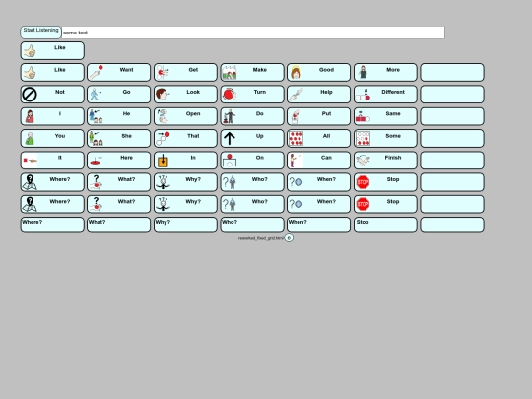The width and height of the screenshot is (532, 399).
Task: Select the Like tile directly under Start Listening
Action: click(52, 50)
